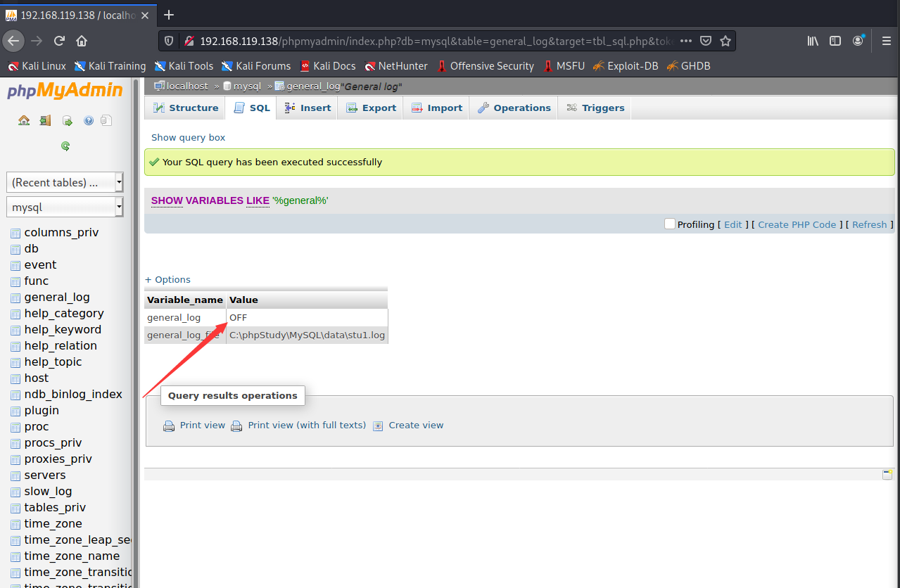The width and height of the screenshot is (900, 588).
Task: Click Create PHP Code link
Action: 797,224
